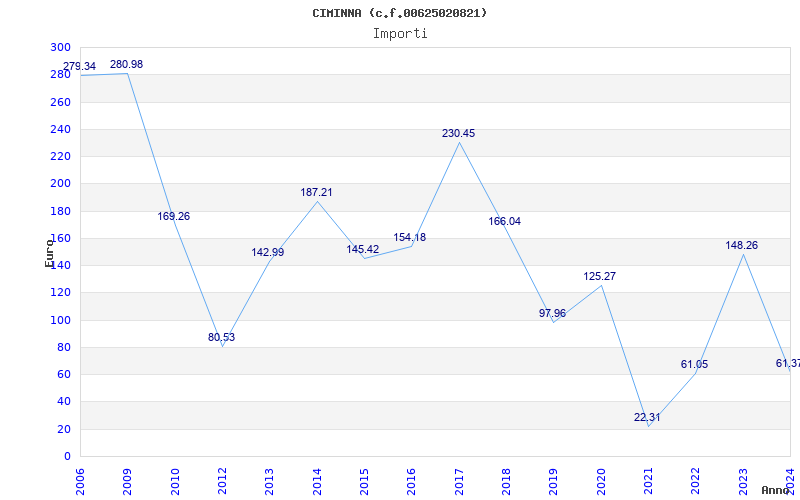Click the 300 y-axis tick label
This screenshot has height=500, width=800.
[61, 47]
